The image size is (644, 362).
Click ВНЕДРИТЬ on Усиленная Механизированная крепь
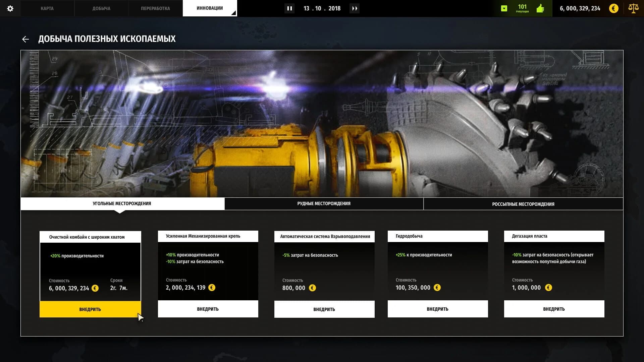(x=208, y=309)
